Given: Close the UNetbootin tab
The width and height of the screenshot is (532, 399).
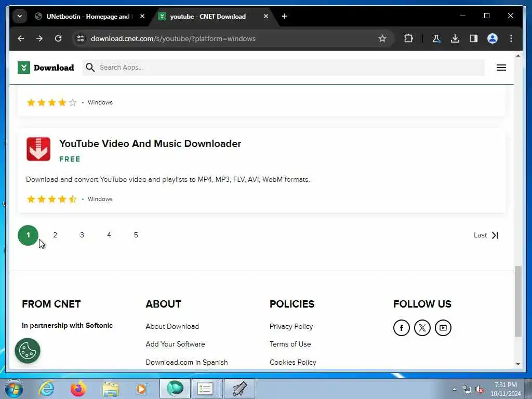Looking at the screenshot, I should (x=142, y=16).
